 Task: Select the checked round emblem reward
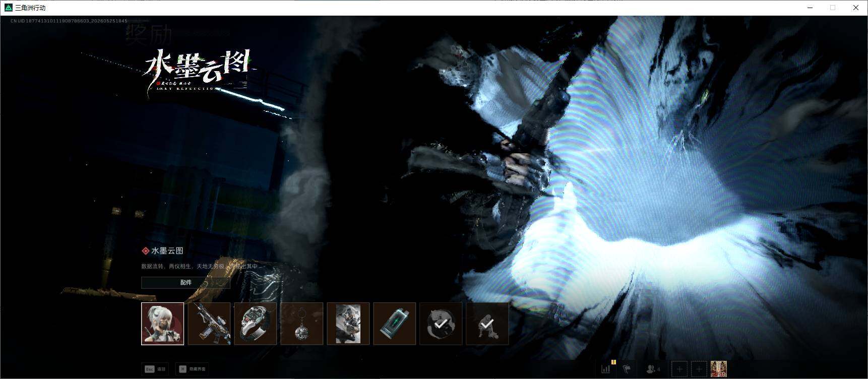point(441,324)
